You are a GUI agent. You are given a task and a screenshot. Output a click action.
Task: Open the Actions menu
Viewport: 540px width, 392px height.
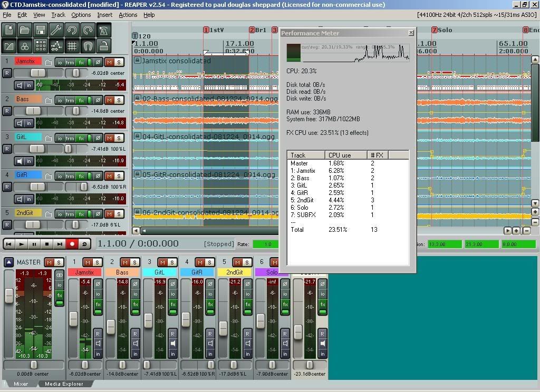128,15
